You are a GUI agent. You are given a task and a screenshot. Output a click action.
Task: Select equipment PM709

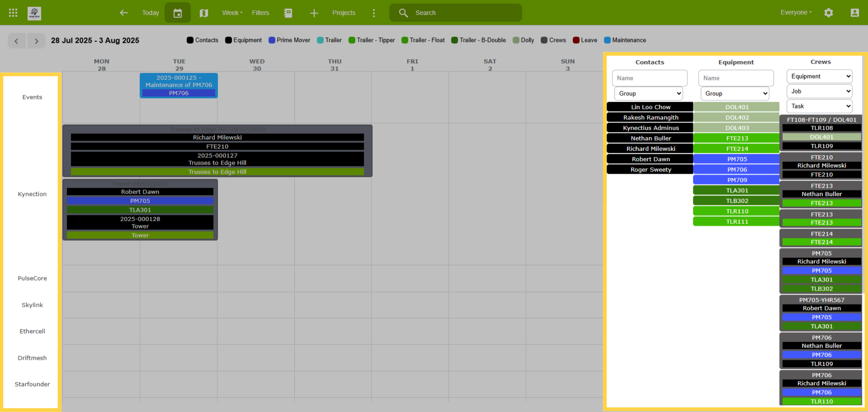[737, 180]
